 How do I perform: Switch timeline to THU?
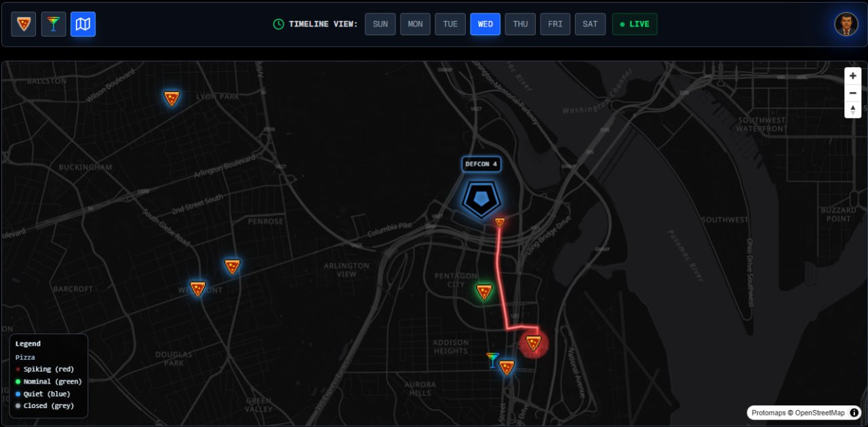[520, 24]
